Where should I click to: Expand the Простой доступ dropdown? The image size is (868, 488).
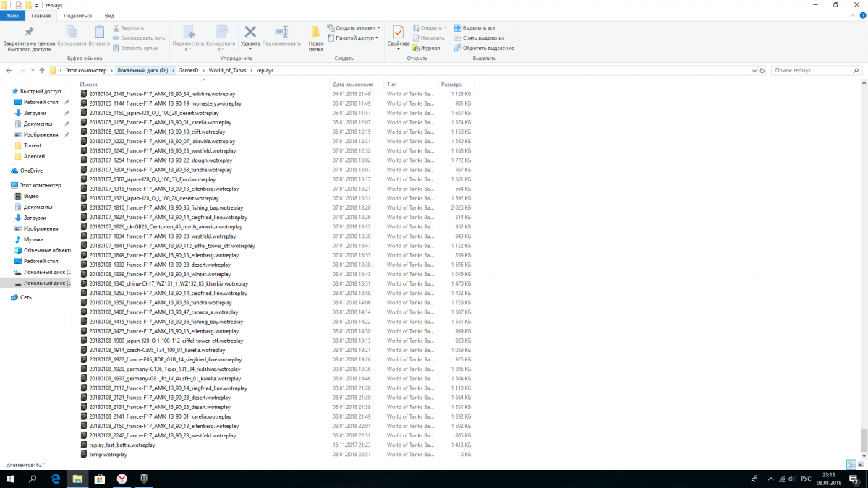tap(354, 38)
